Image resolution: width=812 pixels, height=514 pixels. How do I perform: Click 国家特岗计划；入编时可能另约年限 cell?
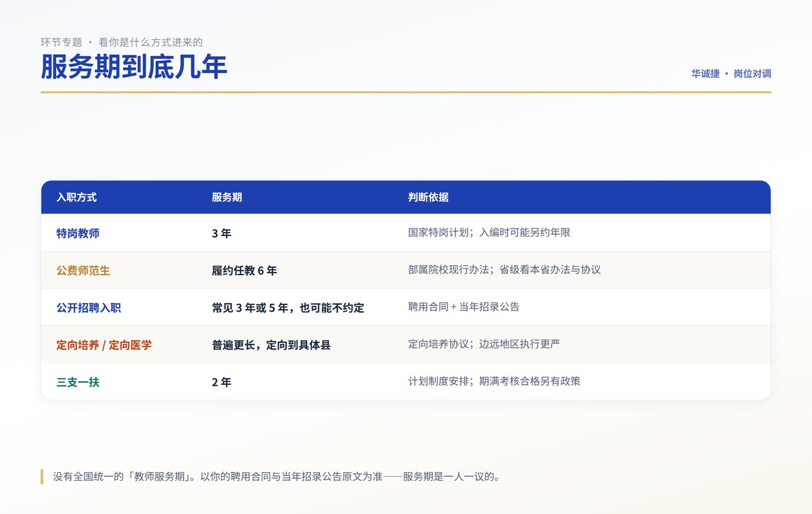[489, 233]
